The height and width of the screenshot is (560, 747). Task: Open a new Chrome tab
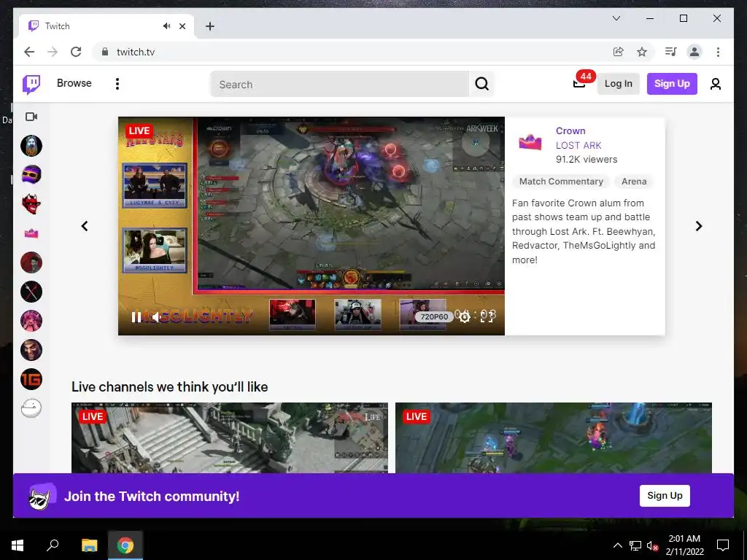pos(209,26)
